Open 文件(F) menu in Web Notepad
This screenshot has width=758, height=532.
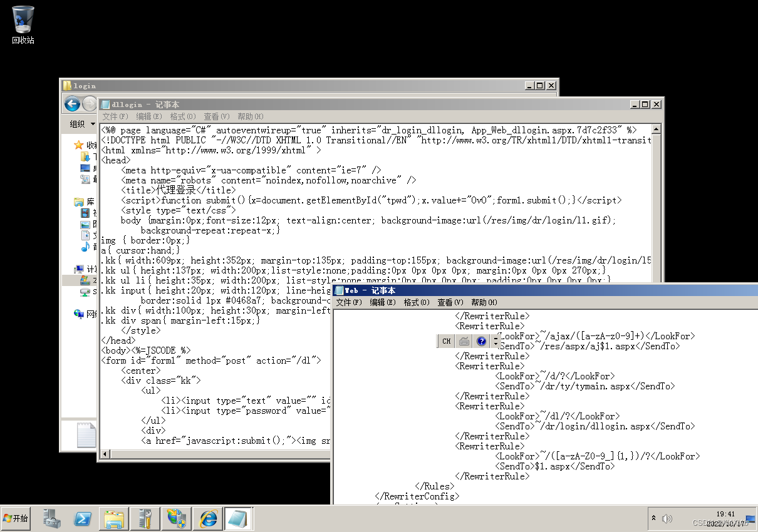[x=349, y=302]
